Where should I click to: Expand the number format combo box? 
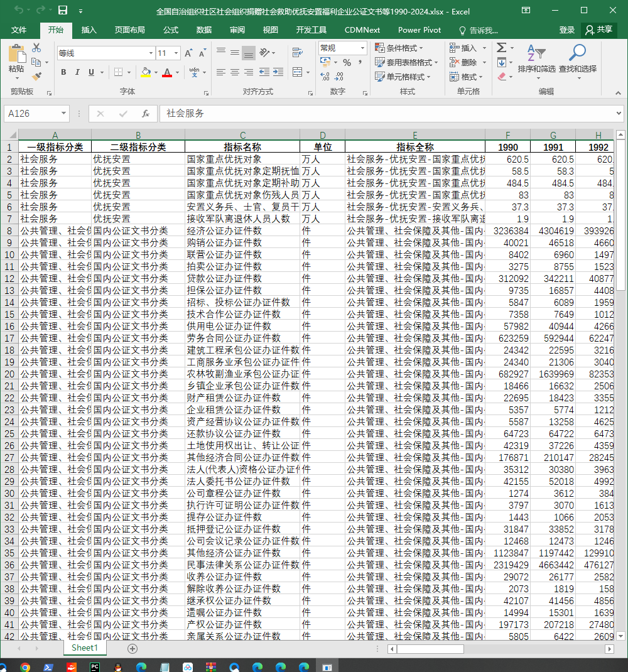point(362,48)
